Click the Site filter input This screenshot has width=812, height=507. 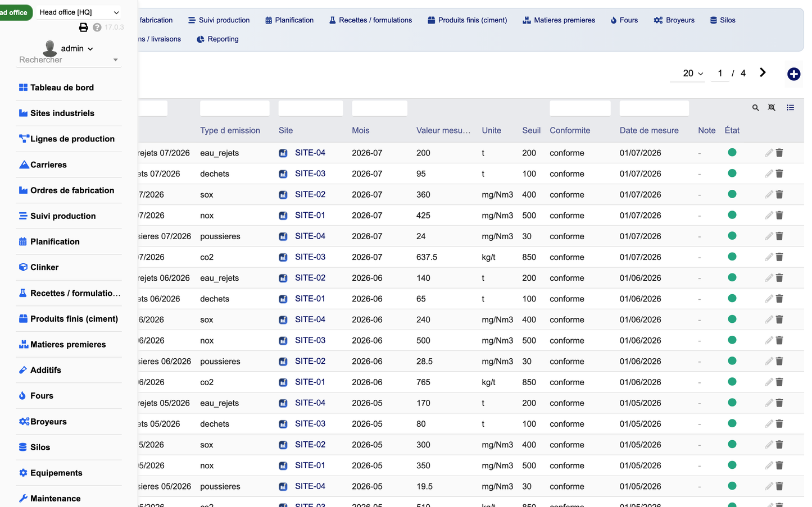pos(311,108)
